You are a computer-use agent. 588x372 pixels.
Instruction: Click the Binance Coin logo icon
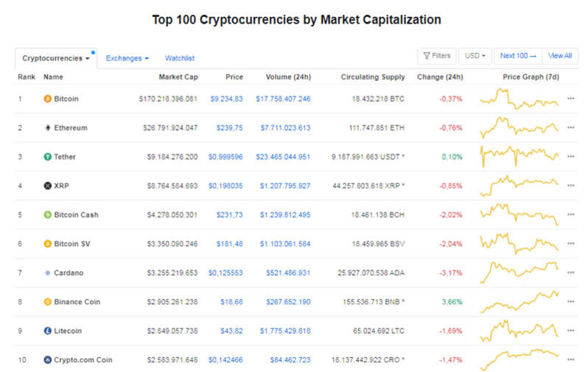[x=48, y=302]
